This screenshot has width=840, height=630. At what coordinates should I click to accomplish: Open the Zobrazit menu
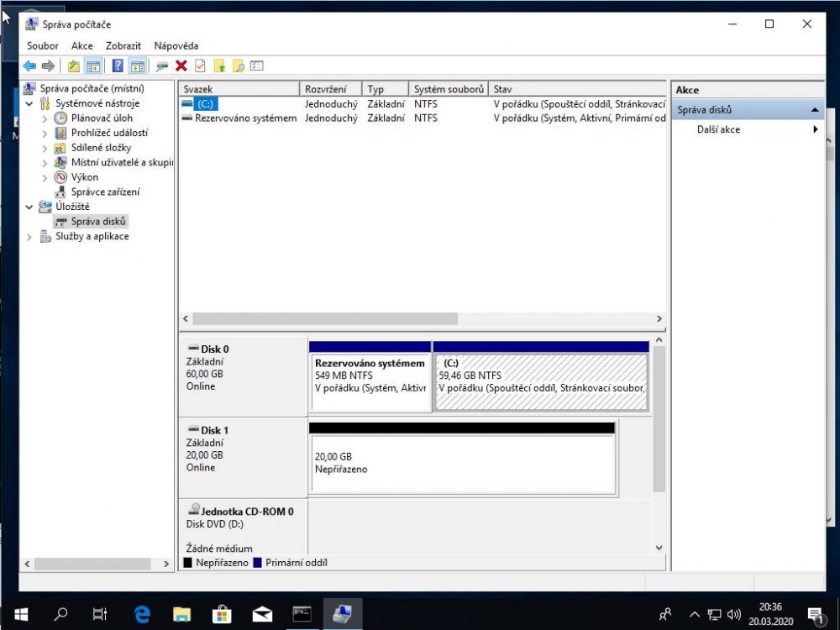pos(123,45)
